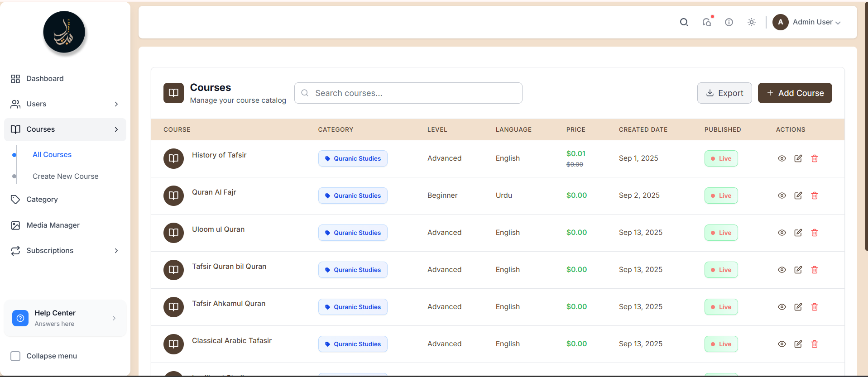Click the Export button
The image size is (868, 377).
(724, 93)
